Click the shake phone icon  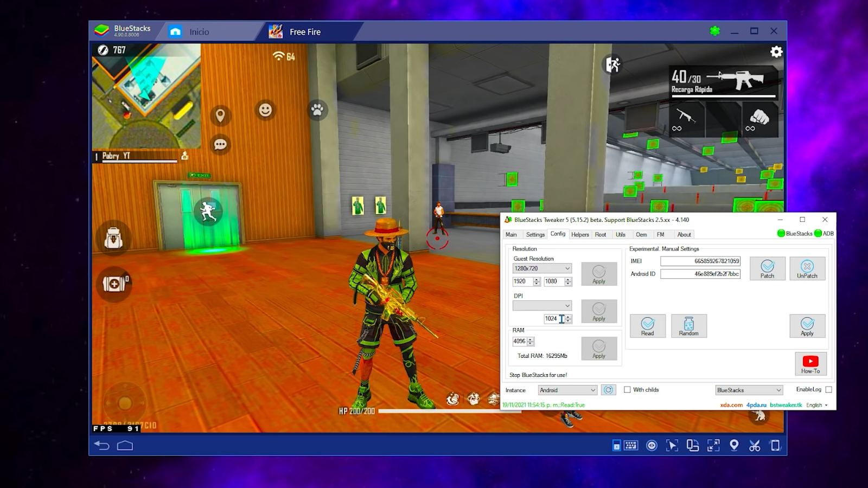coord(775,446)
